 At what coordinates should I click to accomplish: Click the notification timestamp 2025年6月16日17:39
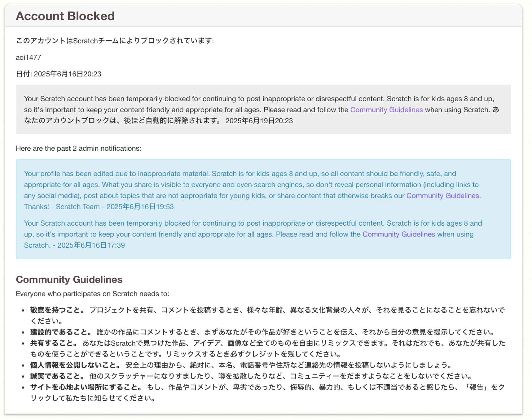[x=91, y=245]
